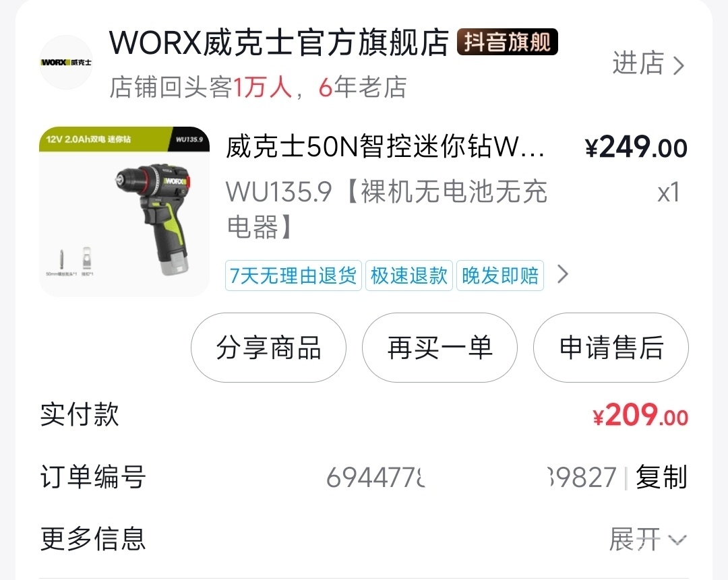The height and width of the screenshot is (580, 728).
Task: Tap the ¥249.00 product price
Action: pyautogui.click(x=636, y=148)
